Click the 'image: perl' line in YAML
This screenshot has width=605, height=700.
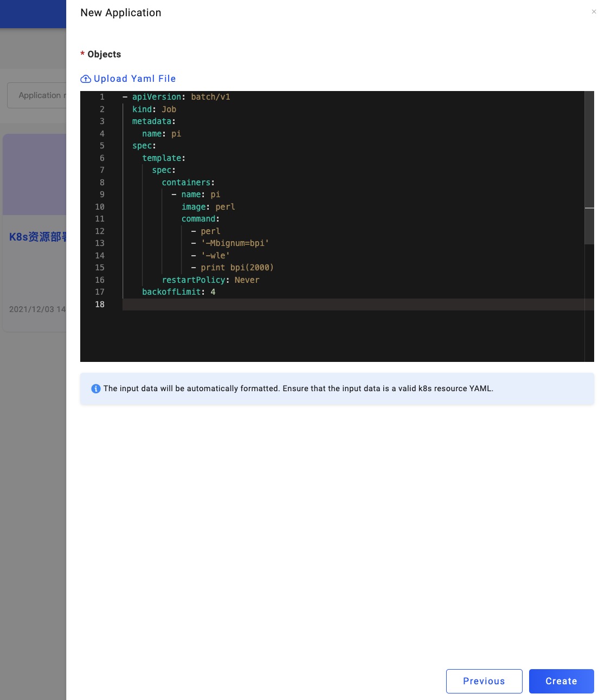click(x=208, y=207)
